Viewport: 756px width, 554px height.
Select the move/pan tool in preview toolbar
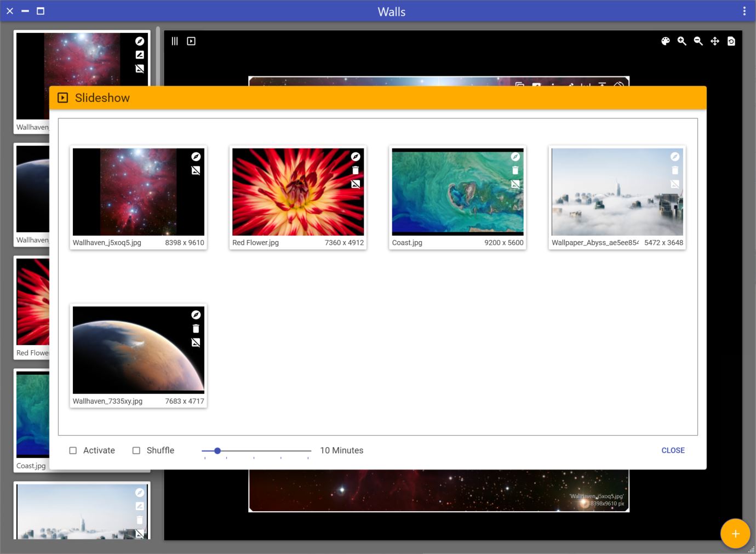tap(715, 41)
